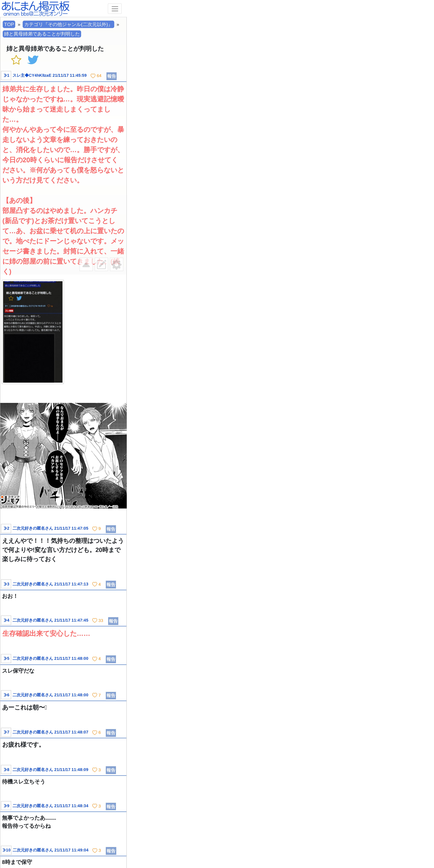
Task: Report post 7 via 報告
Action: pyautogui.click(x=111, y=733)
